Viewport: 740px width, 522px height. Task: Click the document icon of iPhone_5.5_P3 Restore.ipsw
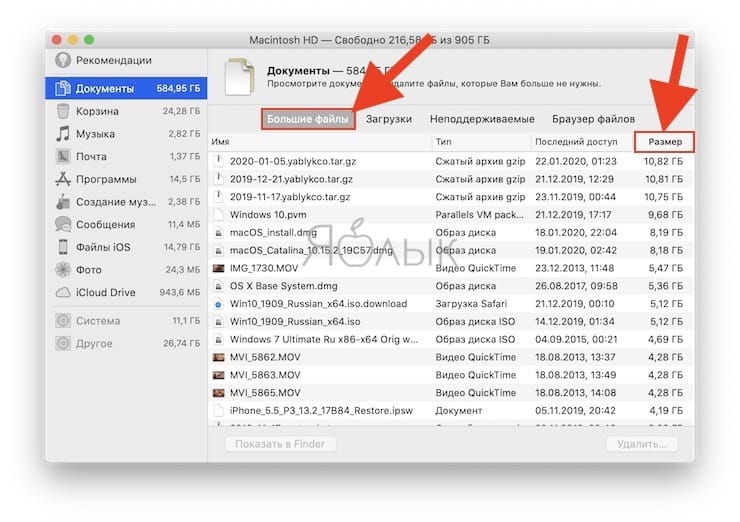pos(218,411)
